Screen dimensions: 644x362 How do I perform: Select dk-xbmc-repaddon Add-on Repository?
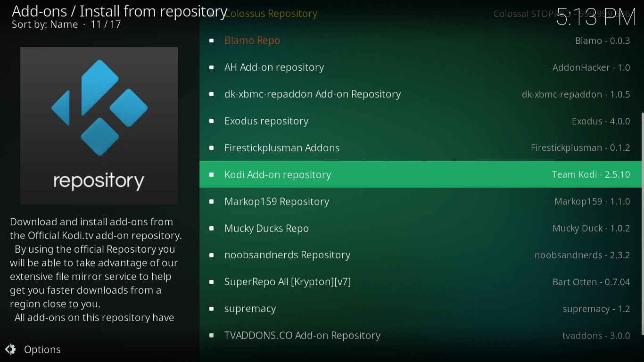(x=421, y=94)
